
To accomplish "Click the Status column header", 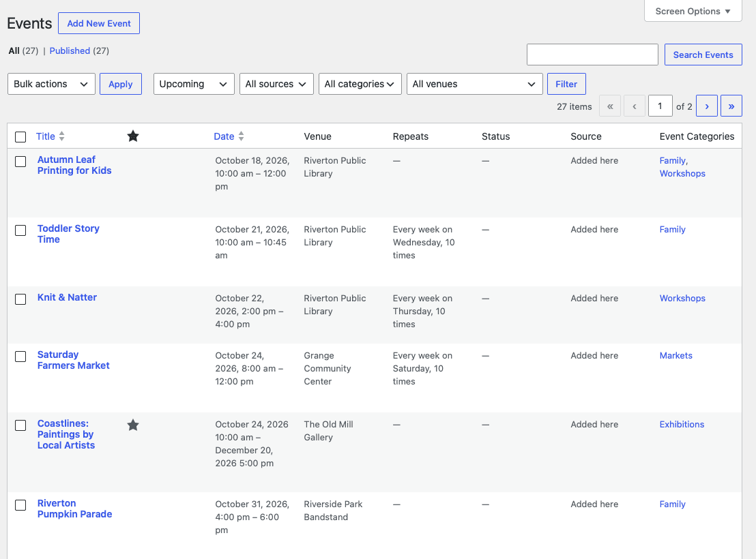I will pyautogui.click(x=495, y=136).
